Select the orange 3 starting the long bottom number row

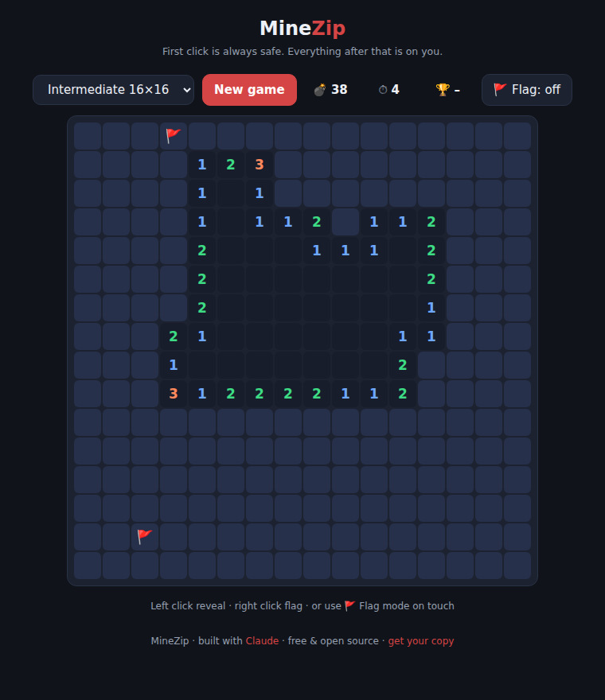[174, 394]
